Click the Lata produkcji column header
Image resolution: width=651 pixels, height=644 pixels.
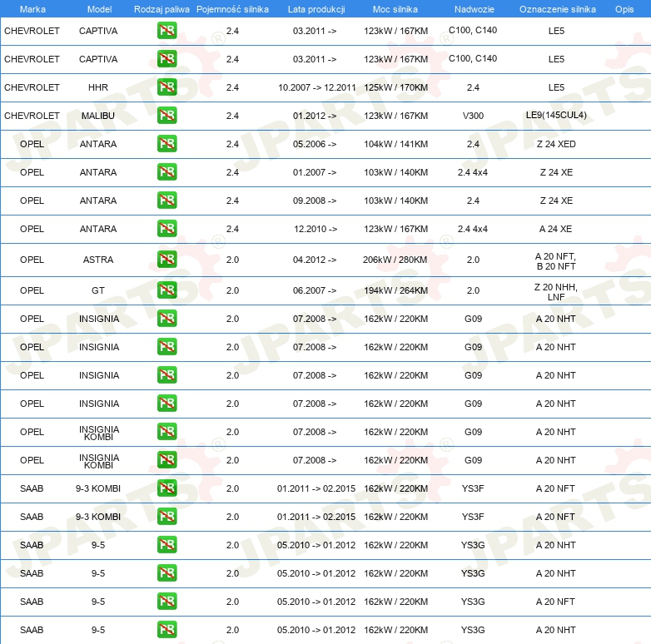coord(316,8)
